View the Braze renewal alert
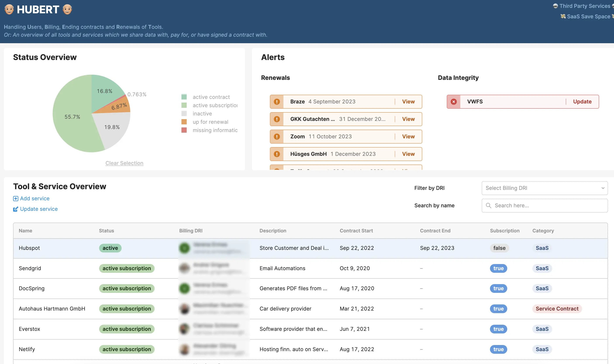The height and width of the screenshot is (364, 614). click(x=408, y=101)
